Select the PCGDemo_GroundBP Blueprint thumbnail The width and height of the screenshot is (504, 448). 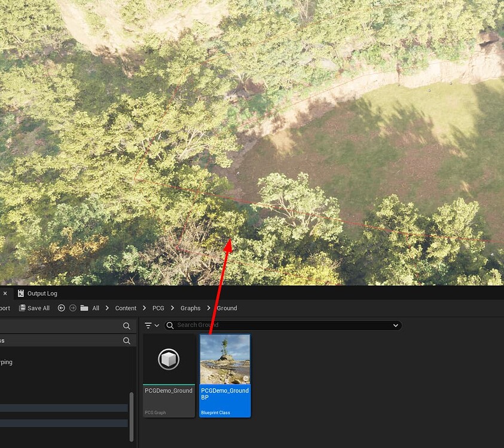tap(225, 358)
